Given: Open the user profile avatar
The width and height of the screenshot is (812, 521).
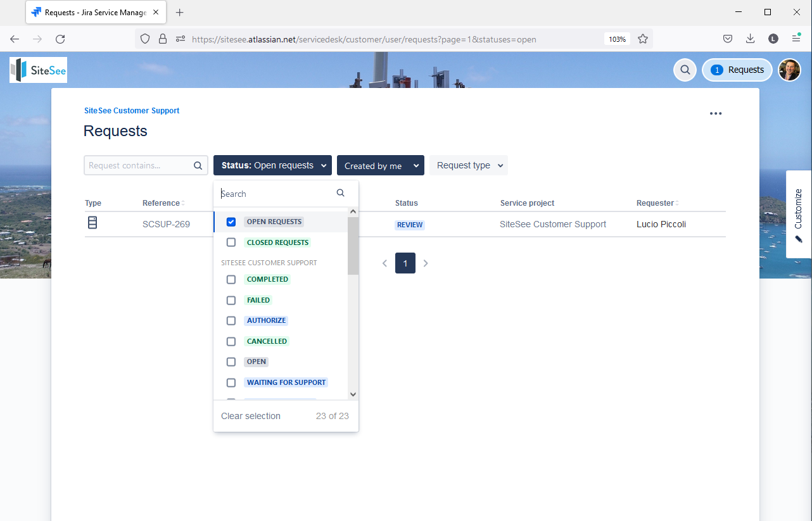Looking at the screenshot, I should pyautogui.click(x=790, y=70).
